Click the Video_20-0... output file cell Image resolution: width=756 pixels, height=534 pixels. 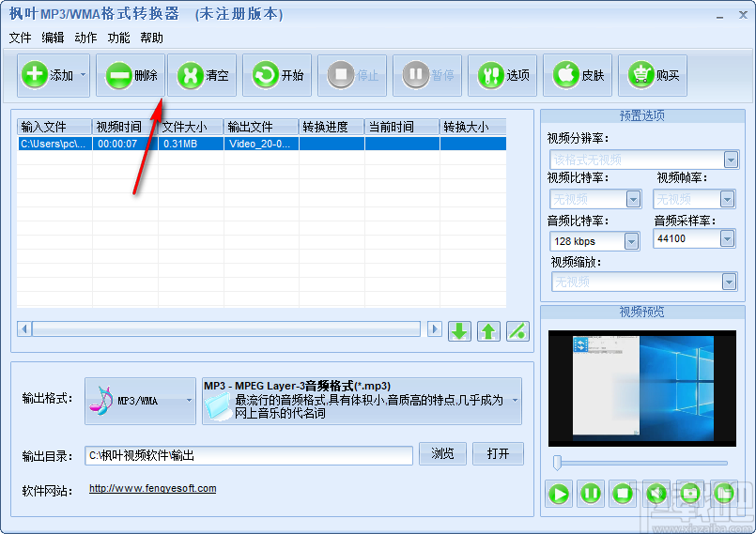(261, 144)
